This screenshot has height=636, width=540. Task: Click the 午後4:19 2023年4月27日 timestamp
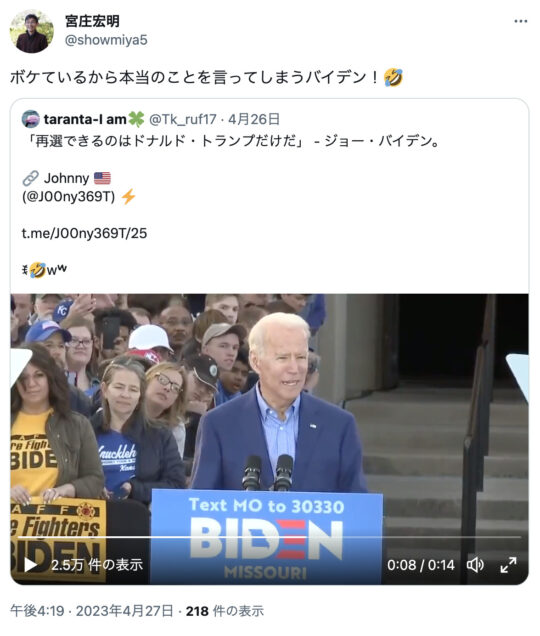point(92,611)
